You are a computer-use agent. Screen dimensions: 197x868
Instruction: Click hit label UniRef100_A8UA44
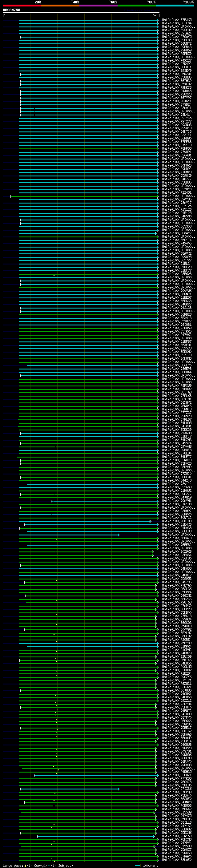[177, 372]
